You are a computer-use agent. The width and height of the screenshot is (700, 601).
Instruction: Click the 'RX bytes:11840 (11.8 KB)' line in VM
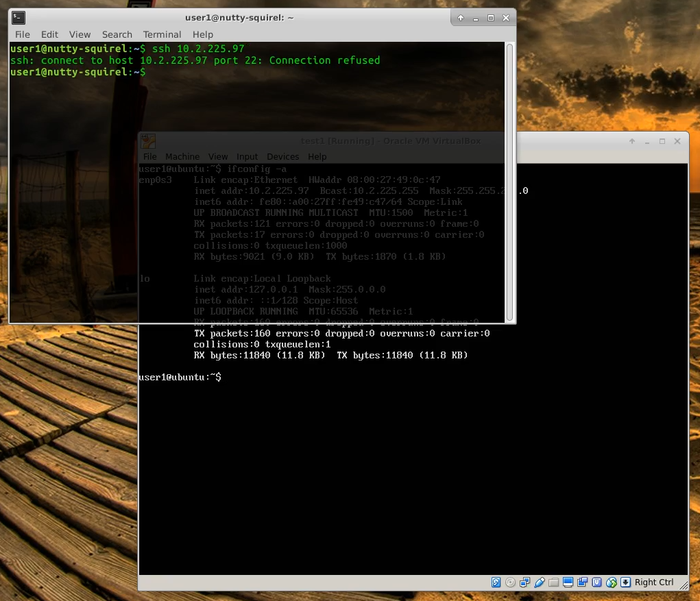click(331, 355)
